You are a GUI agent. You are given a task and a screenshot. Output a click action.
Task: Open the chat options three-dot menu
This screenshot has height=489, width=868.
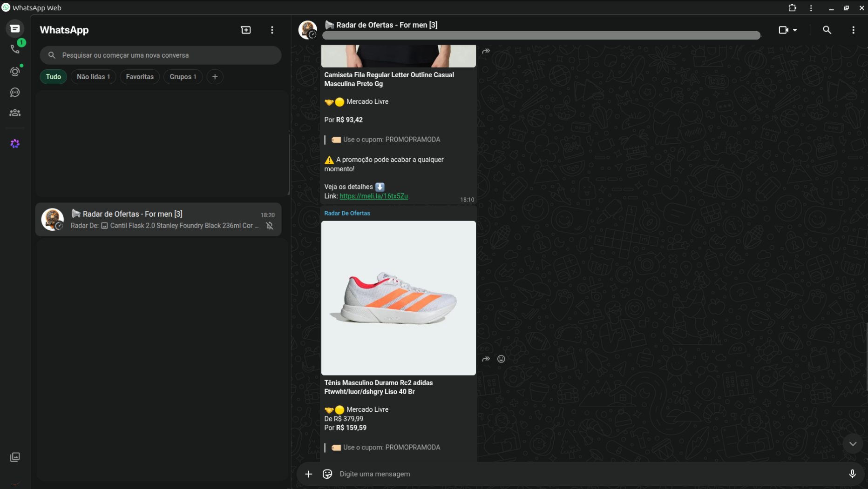pyautogui.click(x=853, y=30)
